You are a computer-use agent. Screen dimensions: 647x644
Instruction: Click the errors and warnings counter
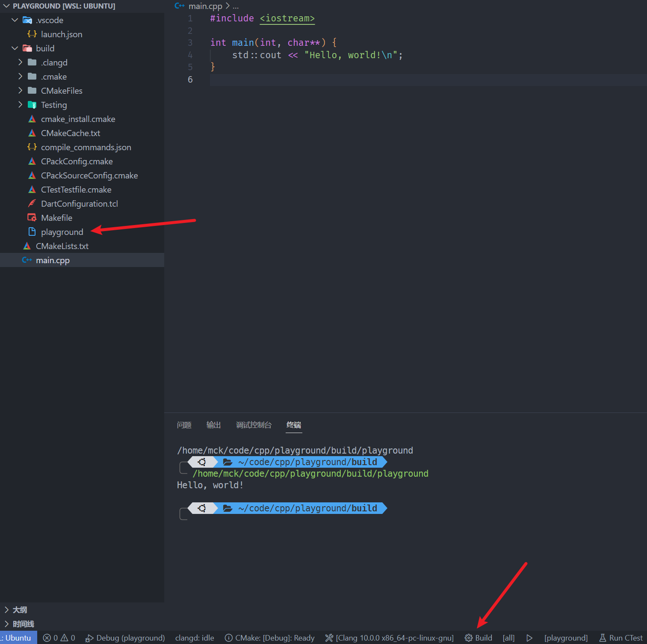tap(59, 638)
